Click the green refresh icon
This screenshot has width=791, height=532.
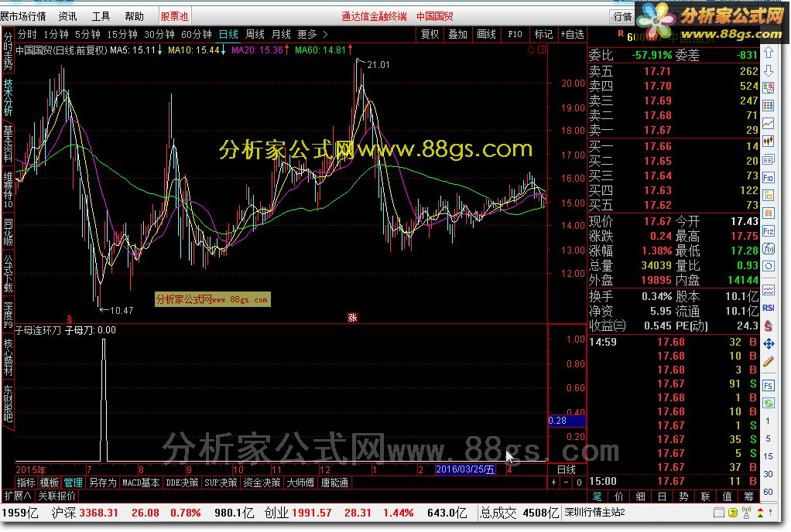tap(769, 403)
